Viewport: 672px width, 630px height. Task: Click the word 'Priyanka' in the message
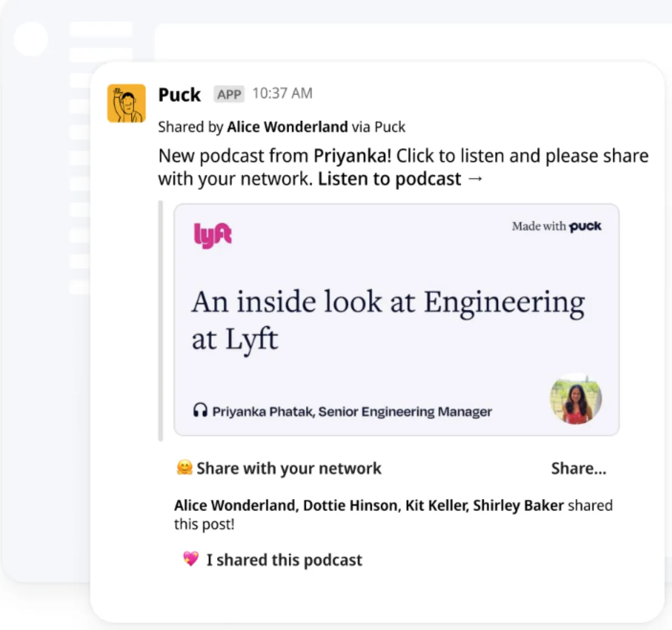coord(350,156)
